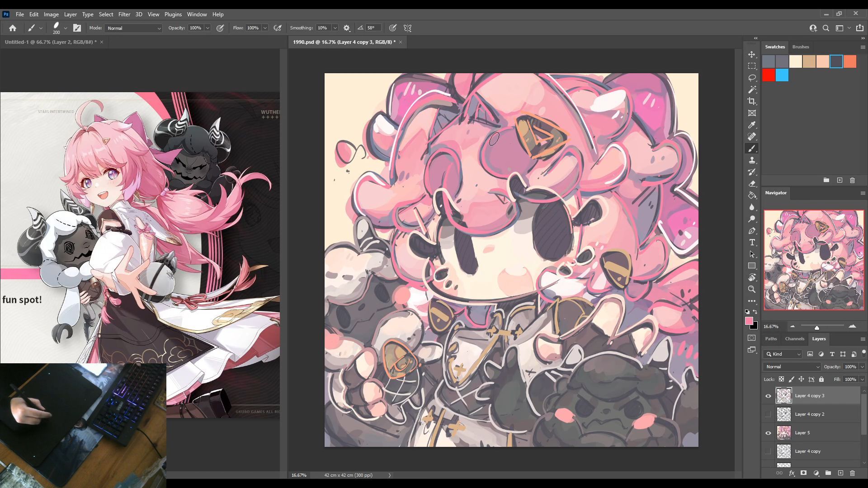This screenshot has width=868, height=488.
Task: Open the Edit Toolbar three-dots menu
Action: pyautogui.click(x=752, y=301)
